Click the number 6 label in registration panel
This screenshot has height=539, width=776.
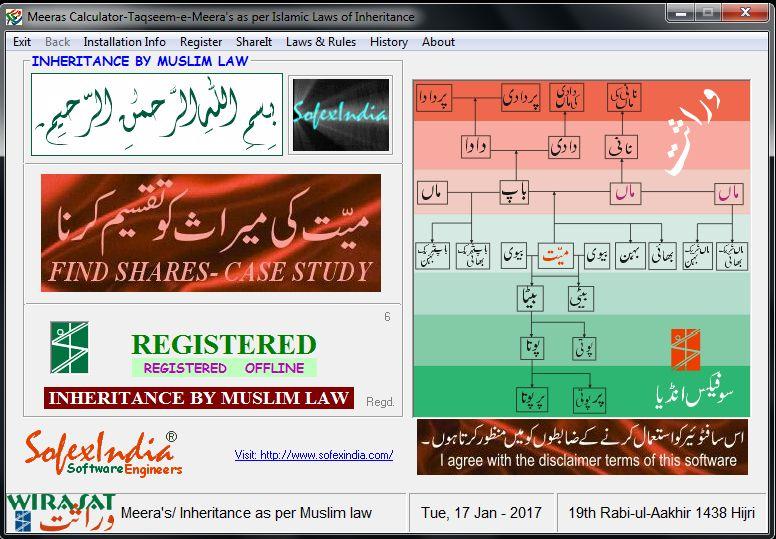pos(388,317)
